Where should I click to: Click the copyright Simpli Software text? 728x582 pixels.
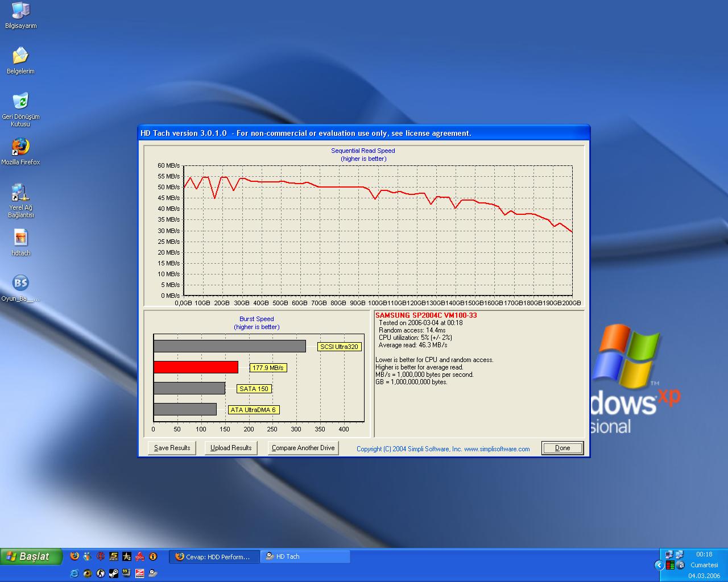click(443, 449)
